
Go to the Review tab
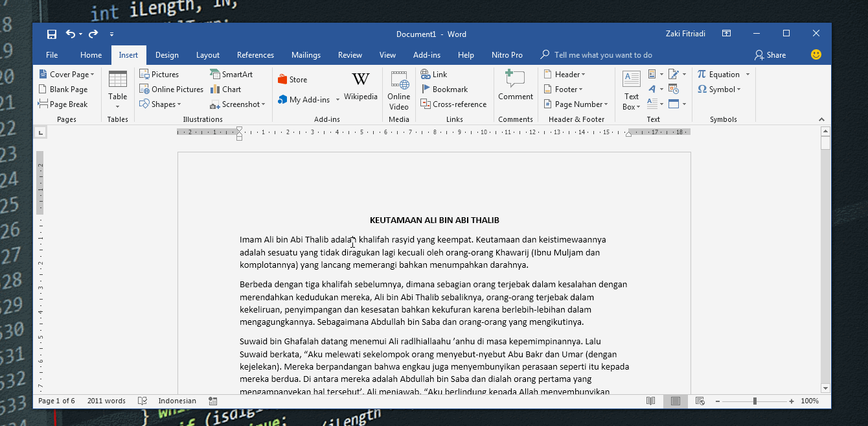(x=350, y=55)
